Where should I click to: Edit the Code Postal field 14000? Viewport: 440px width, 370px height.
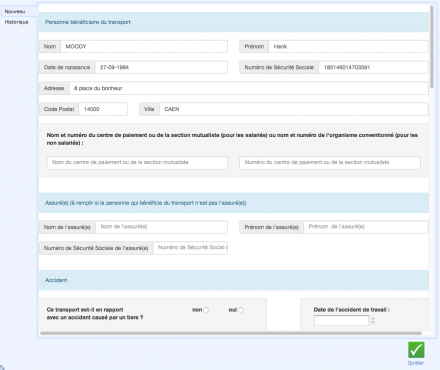click(x=103, y=109)
